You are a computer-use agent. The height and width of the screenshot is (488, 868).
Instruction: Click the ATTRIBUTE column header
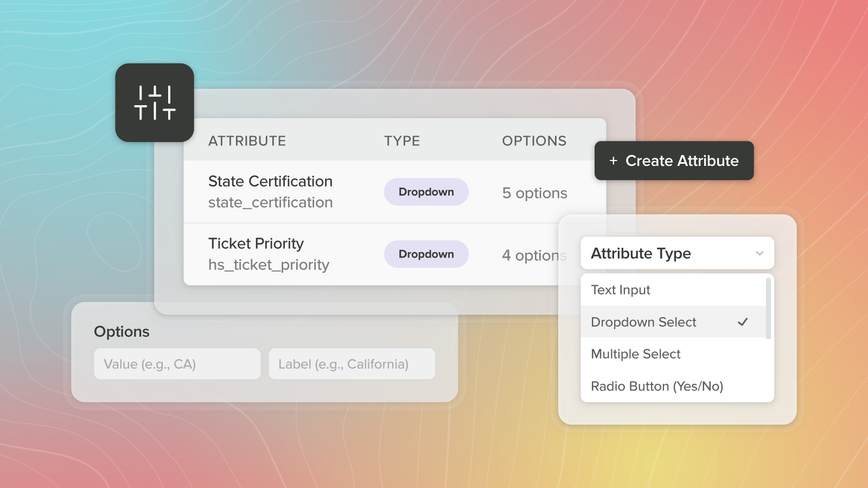coord(247,141)
